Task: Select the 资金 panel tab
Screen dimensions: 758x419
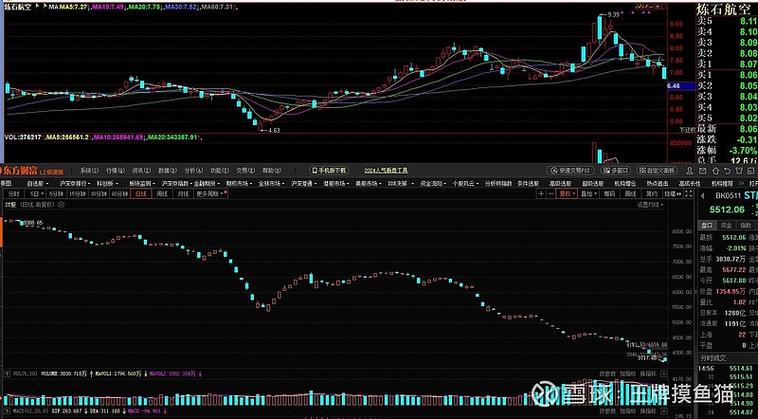Action: (x=726, y=226)
